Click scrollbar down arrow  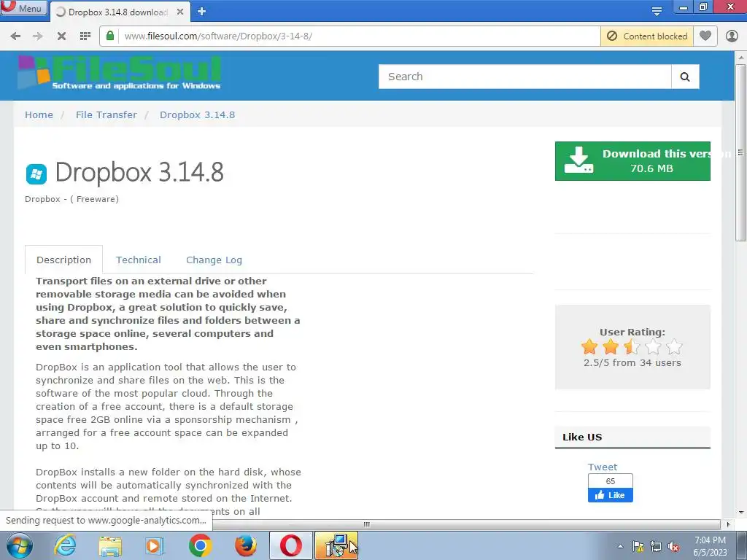click(x=741, y=513)
